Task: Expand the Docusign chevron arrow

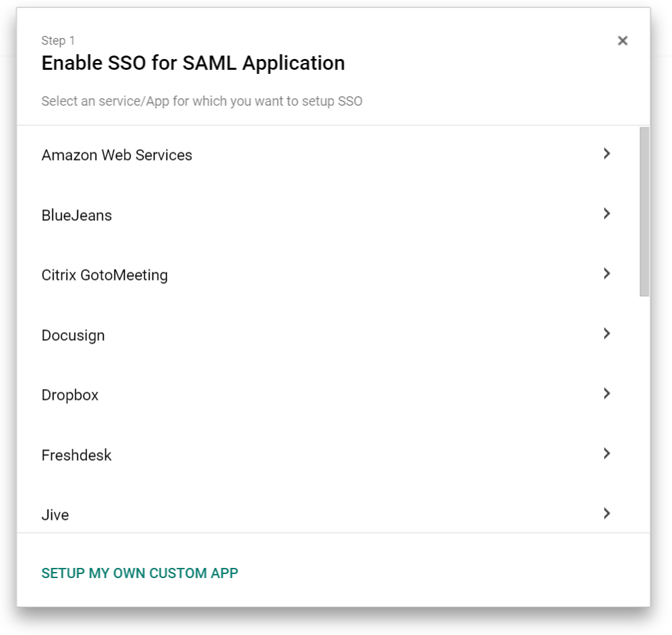Action: (606, 333)
